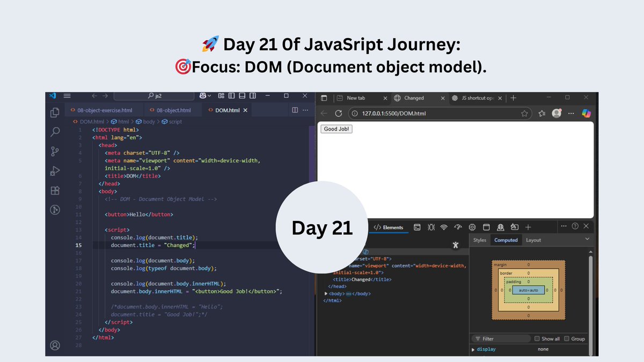Add the page to favorites with star icon

(x=524, y=113)
